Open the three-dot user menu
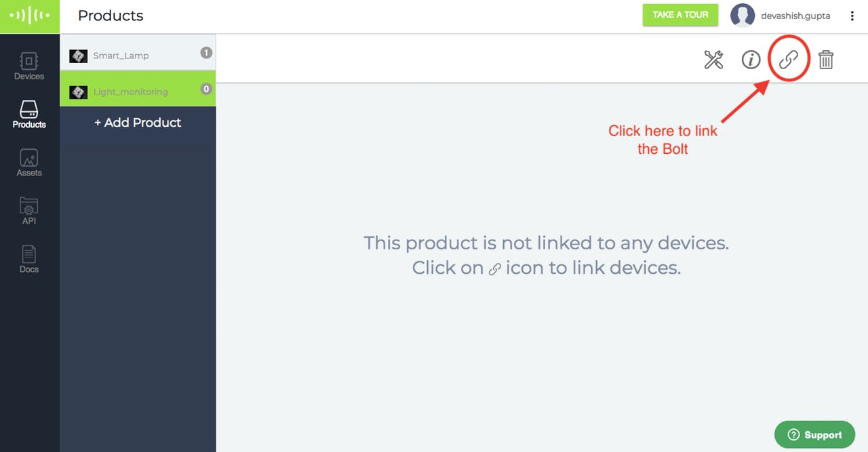The height and width of the screenshot is (452, 868). 852,16
